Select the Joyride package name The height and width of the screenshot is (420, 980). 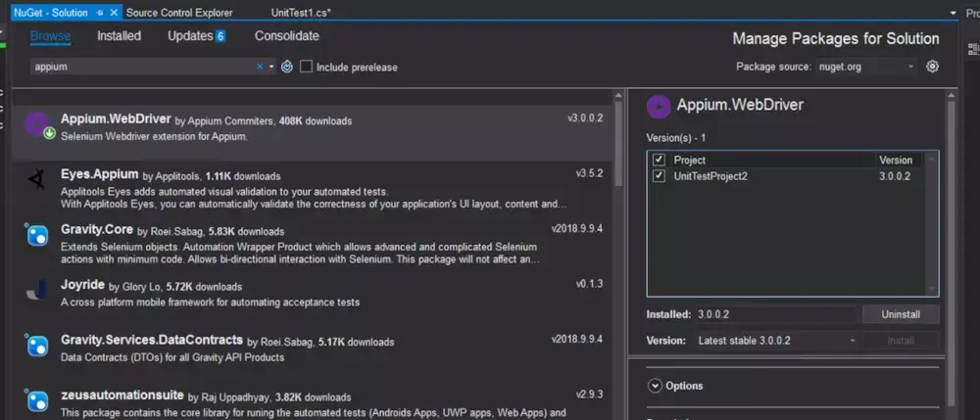point(82,285)
